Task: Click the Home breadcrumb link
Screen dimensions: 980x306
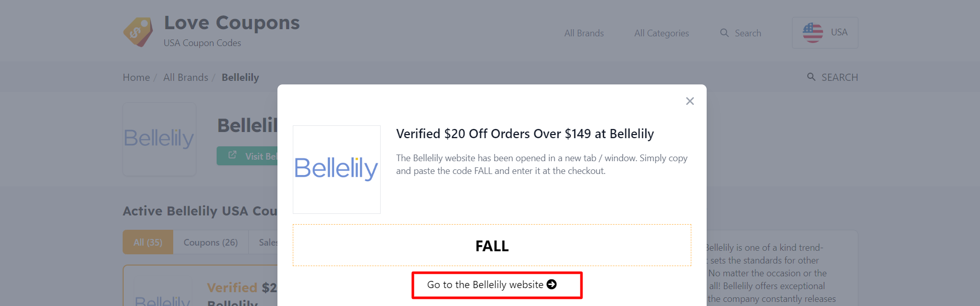Action: [x=136, y=77]
